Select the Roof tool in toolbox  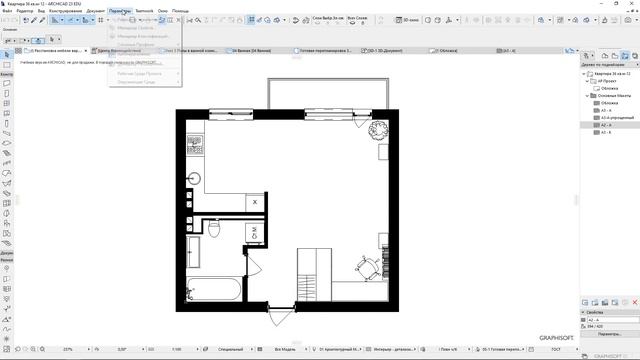point(7,173)
